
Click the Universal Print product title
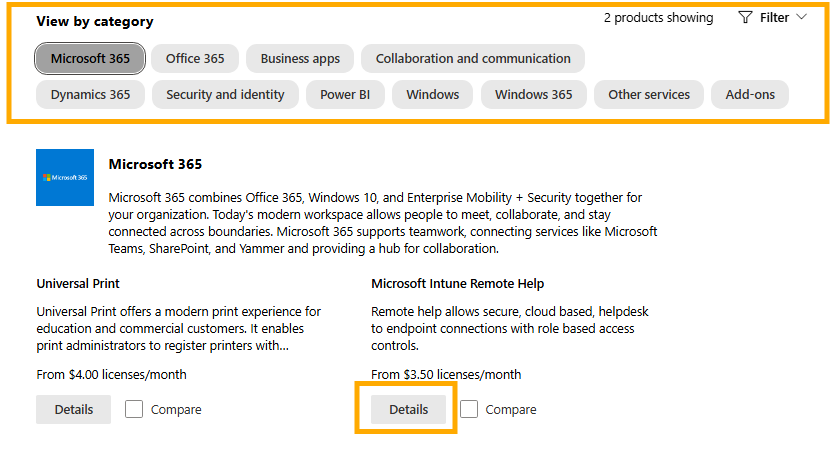tap(78, 284)
